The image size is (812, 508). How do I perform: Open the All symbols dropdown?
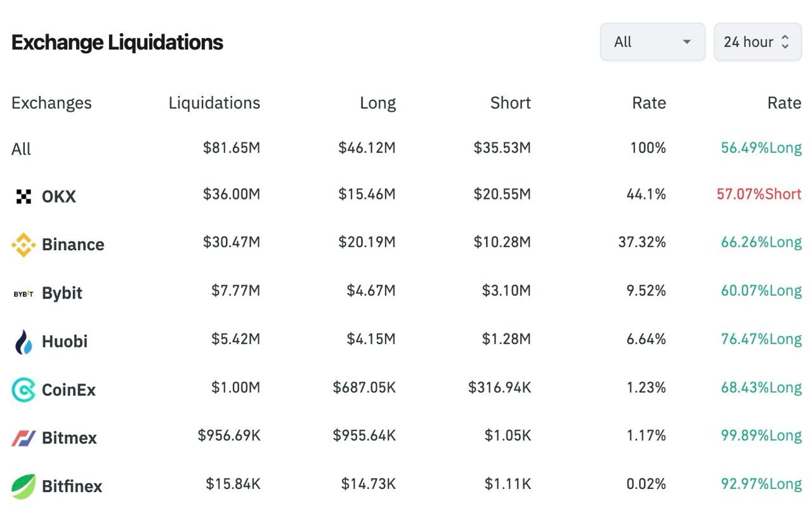pyautogui.click(x=652, y=42)
